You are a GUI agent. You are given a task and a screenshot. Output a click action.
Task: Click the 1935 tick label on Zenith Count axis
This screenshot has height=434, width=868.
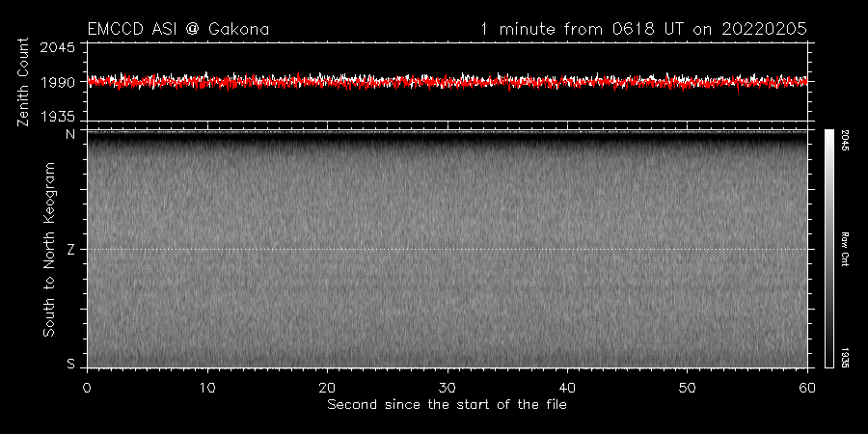(58, 117)
